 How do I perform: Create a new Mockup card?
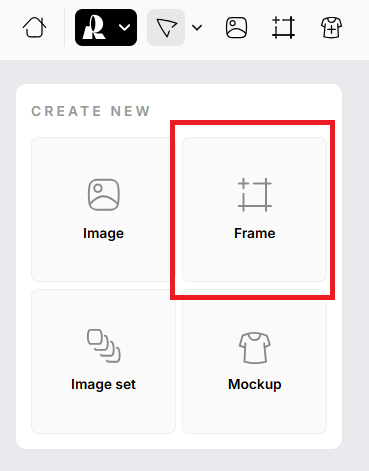tap(254, 361)
